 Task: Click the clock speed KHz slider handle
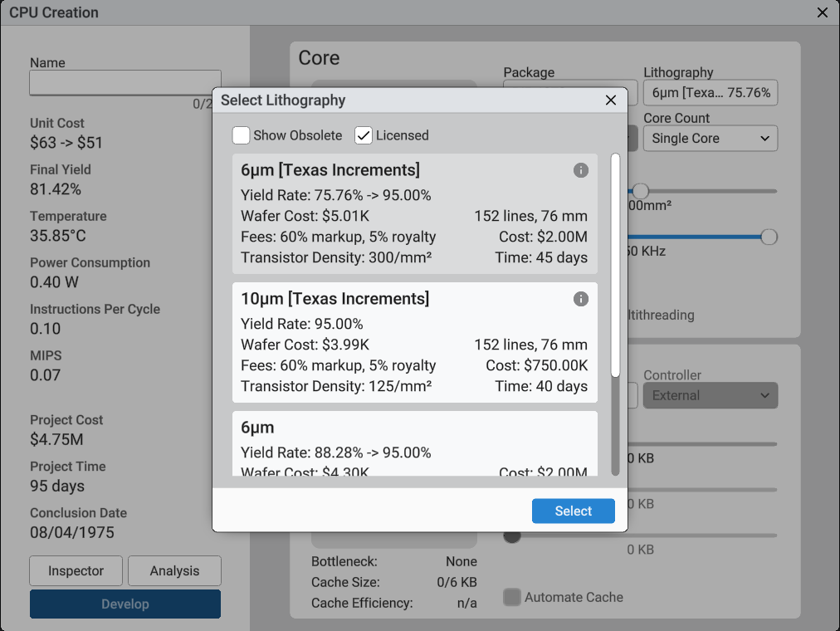(769, 237)
